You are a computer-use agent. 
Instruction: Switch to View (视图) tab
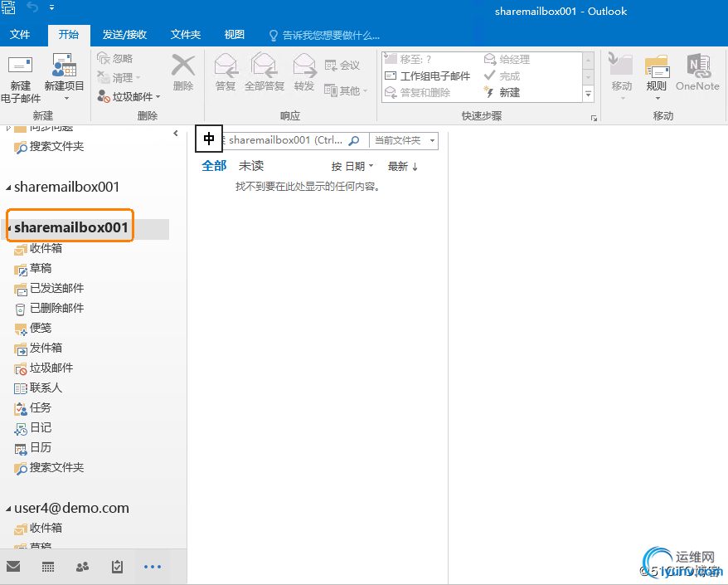pos(234,34)
